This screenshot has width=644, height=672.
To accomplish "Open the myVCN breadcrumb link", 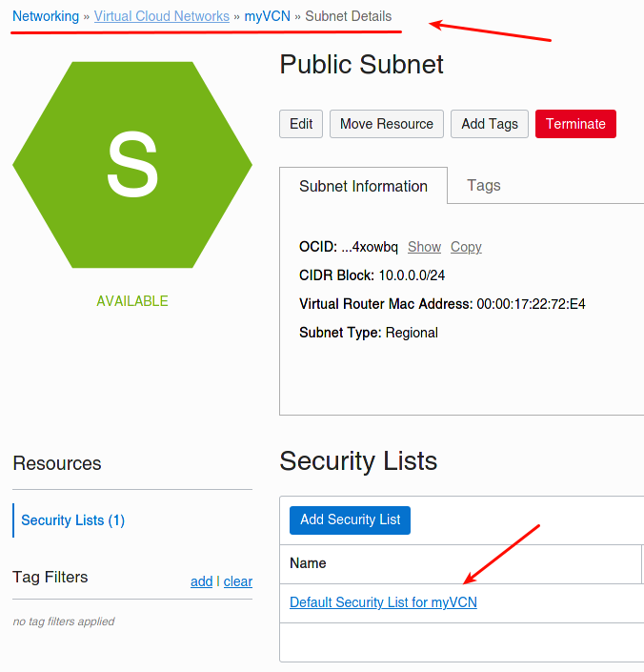I will pos(267,16).
